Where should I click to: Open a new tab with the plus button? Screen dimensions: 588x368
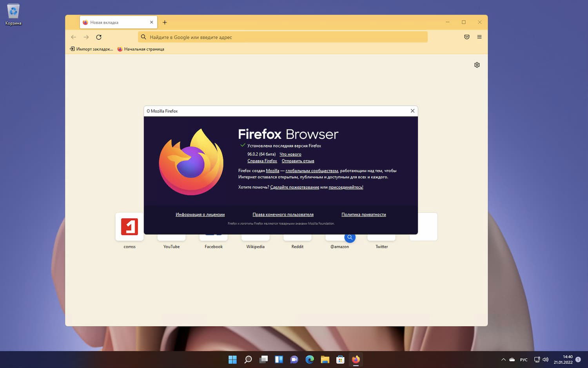[165, 22]
